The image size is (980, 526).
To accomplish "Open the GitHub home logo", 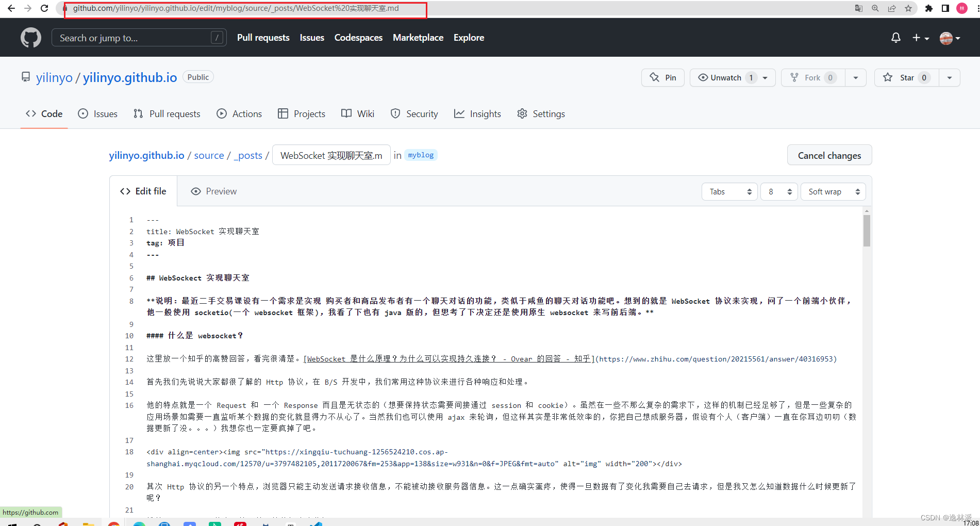I will (x=30, y=37).
